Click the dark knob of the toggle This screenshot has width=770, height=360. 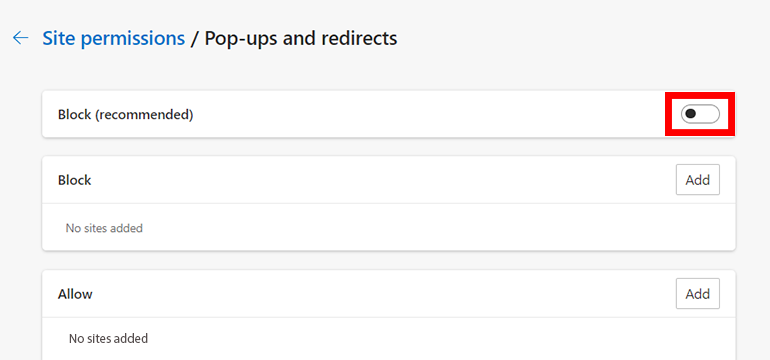click(691, 114)
